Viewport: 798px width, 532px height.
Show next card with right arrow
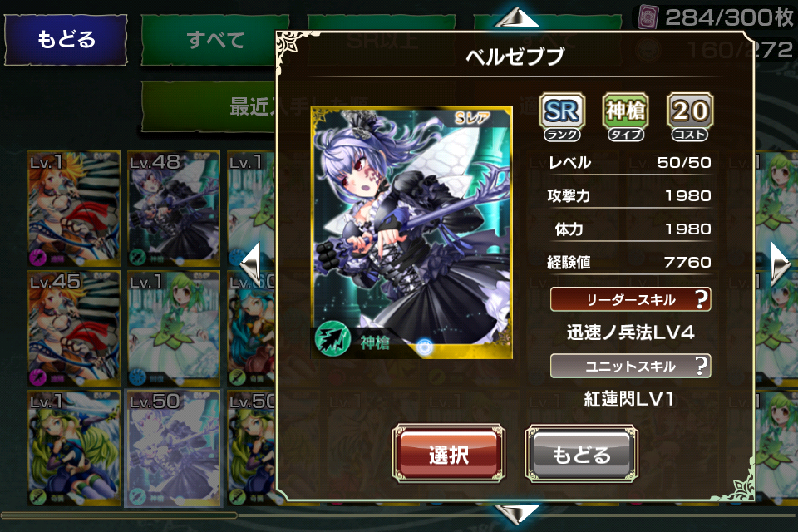[781, 264]
